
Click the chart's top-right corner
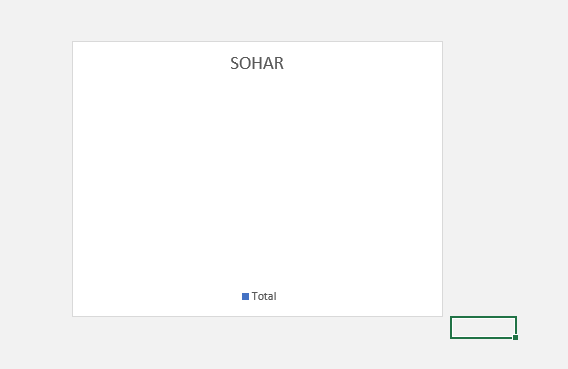pyautogui.click(x=442, y=42)
